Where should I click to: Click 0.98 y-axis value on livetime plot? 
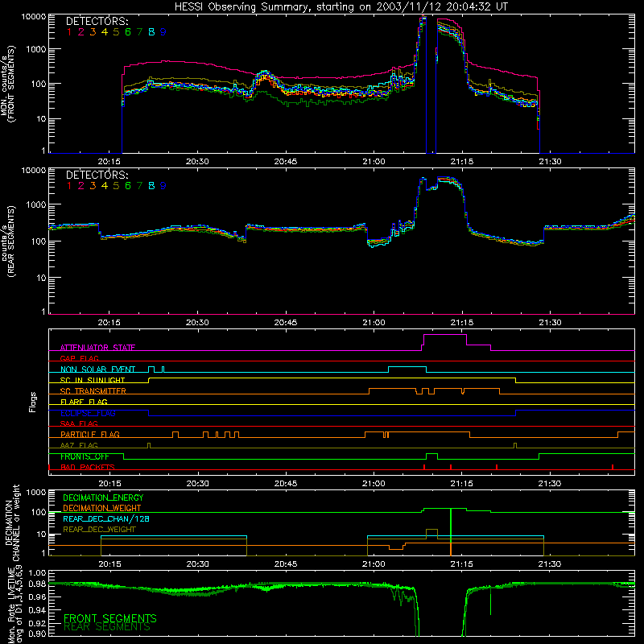click(37, 584)
